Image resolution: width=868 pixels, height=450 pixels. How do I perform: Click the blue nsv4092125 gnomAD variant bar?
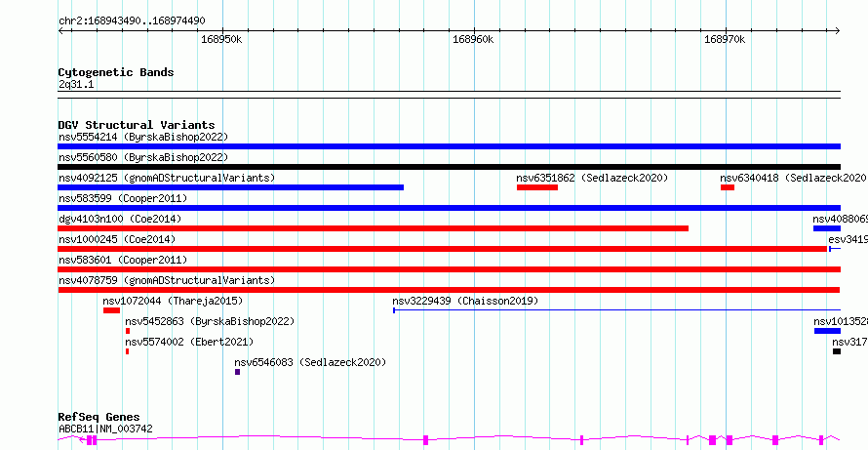pos(231,187)
